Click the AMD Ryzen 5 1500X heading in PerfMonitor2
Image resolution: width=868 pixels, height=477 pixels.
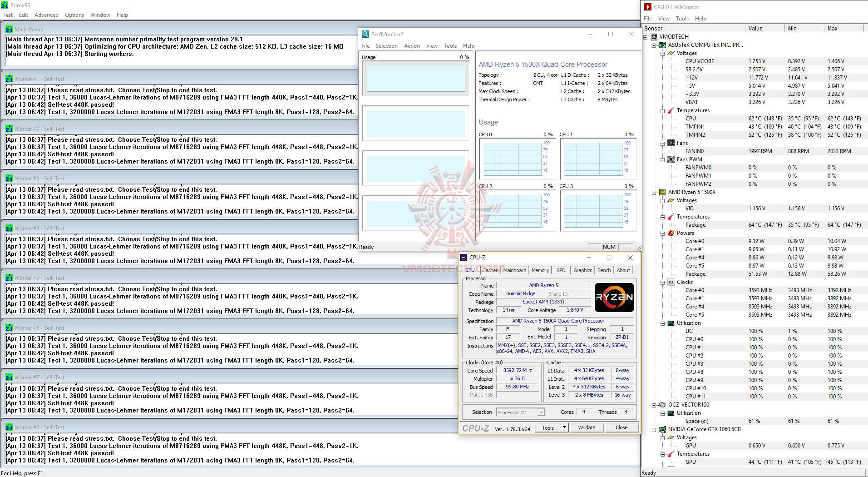pyautogui.click(x=543, y=65)
